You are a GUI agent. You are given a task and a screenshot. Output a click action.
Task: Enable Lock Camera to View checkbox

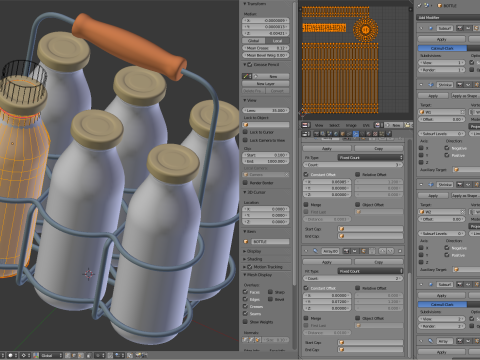245,140
